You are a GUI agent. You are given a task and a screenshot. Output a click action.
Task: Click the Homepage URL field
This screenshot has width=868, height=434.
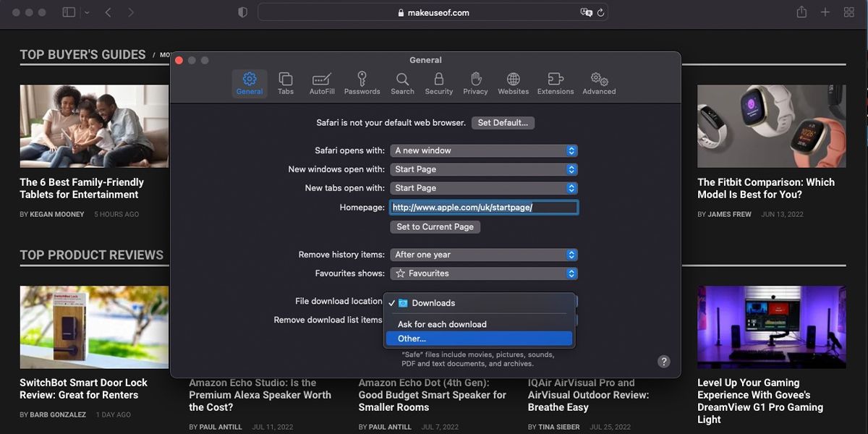(x=484, y=208)
